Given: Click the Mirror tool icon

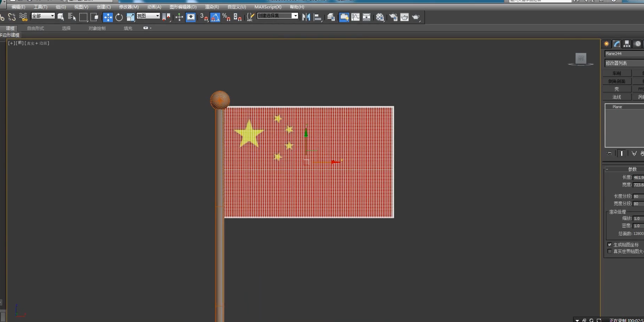Looking at the screenshot, I should click(x=306, y=17).
